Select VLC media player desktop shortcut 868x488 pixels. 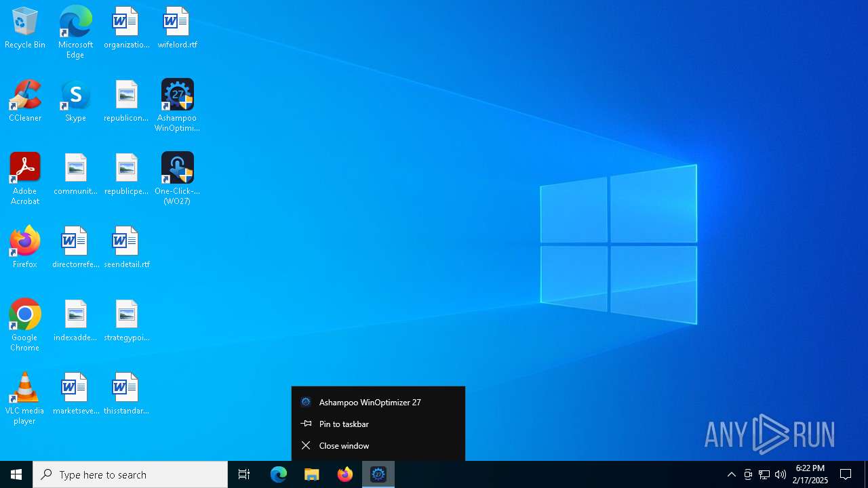coord(25,399)
